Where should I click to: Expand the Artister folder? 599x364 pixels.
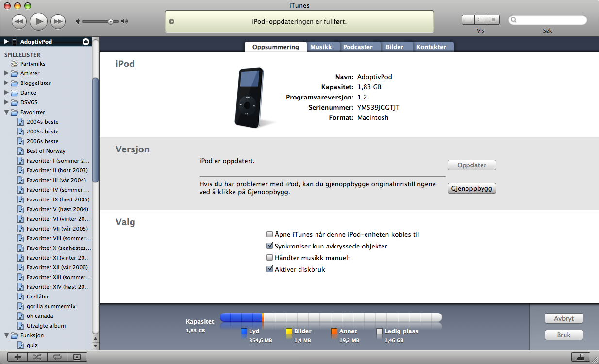(x=6, y=73)
